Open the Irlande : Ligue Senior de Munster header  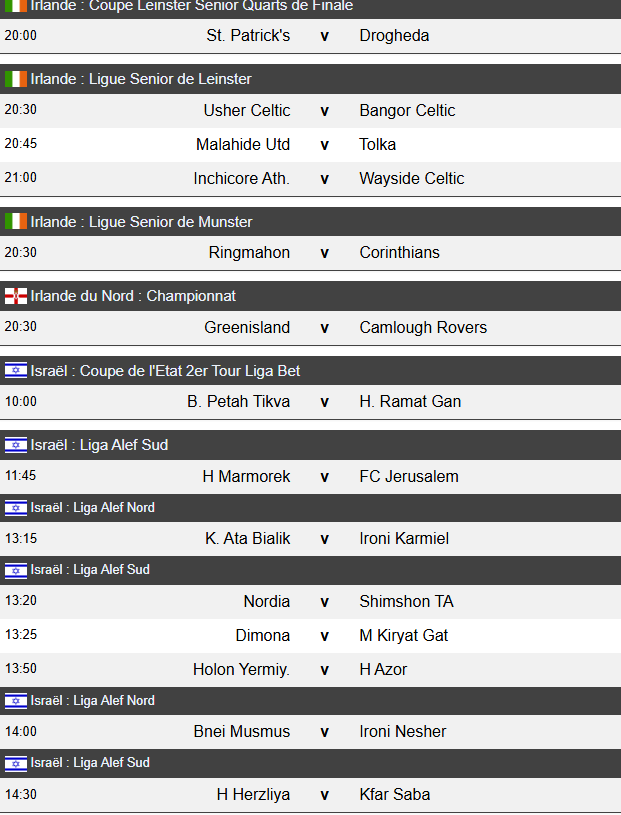pos(141,222)
